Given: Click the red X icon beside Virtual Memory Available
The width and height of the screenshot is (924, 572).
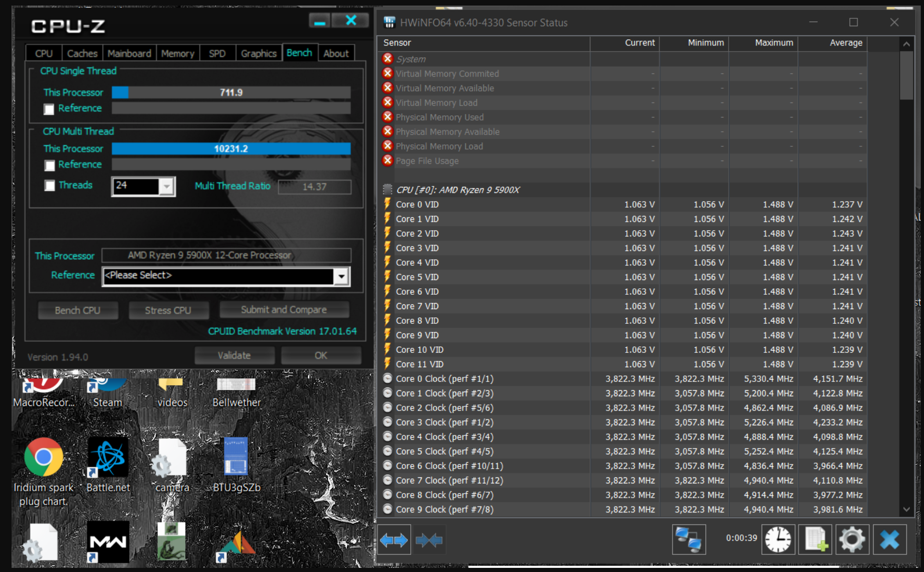Looking at the screenshot, I should [x=388, y=88].
